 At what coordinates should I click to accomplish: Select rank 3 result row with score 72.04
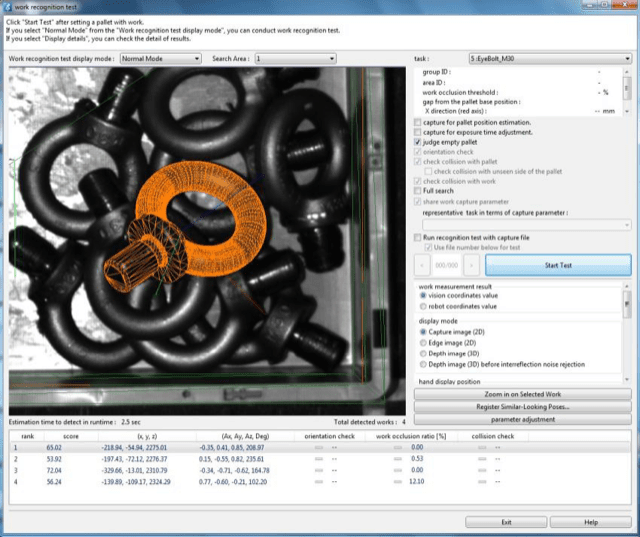320,470
